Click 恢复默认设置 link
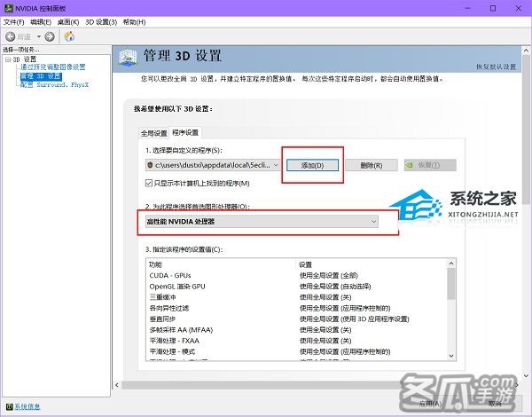Image resolution: width=532 pixels, height=417 pixels. pyautogui.click(x=496, y=67)
